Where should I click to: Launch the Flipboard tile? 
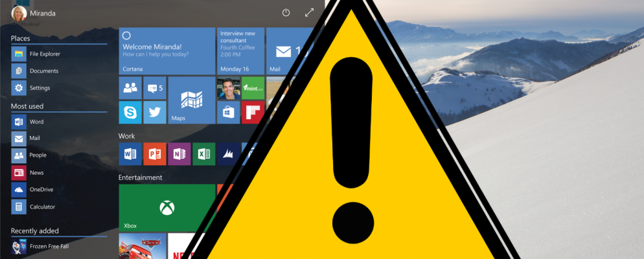click(252, 112)
